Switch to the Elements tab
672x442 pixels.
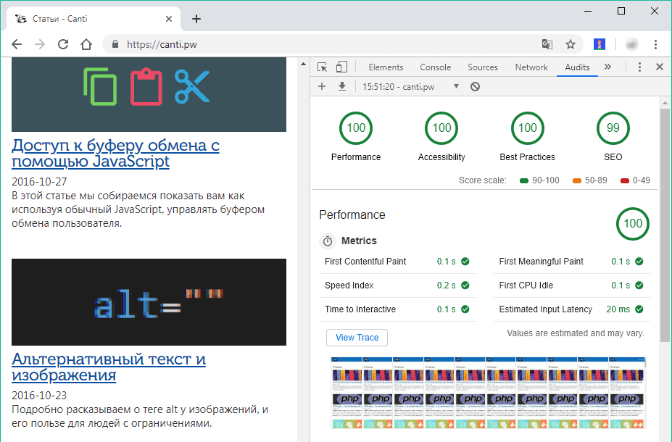pyautogui.click(x=386, y=67)
